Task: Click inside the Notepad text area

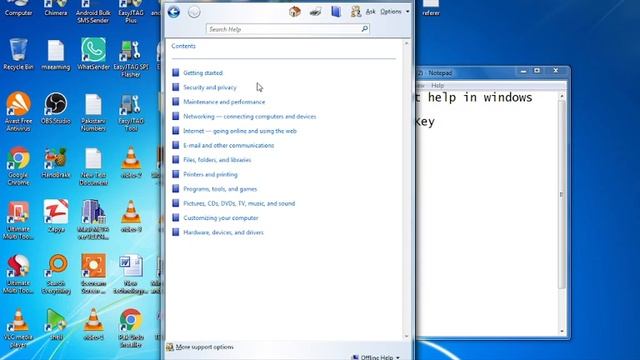Action: click(486, 212)
